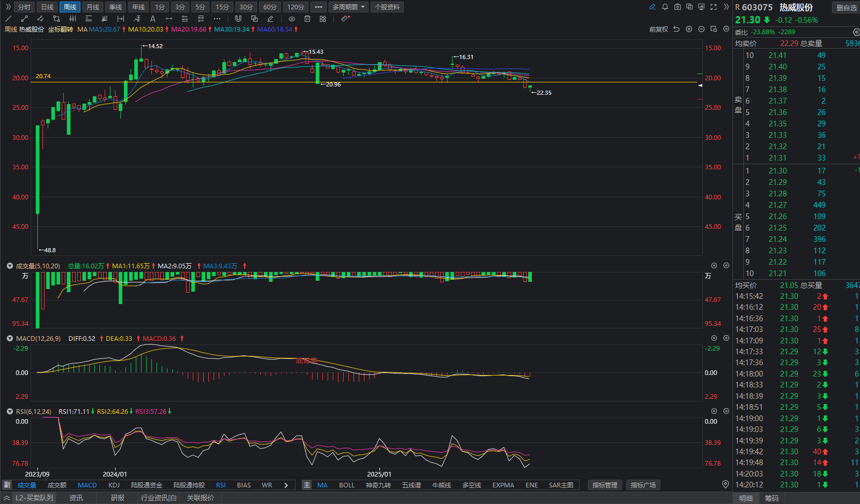Viewport: 860px width, 504px height.
Task: Open order book settings hexagon icon
Action: point(856,32)
